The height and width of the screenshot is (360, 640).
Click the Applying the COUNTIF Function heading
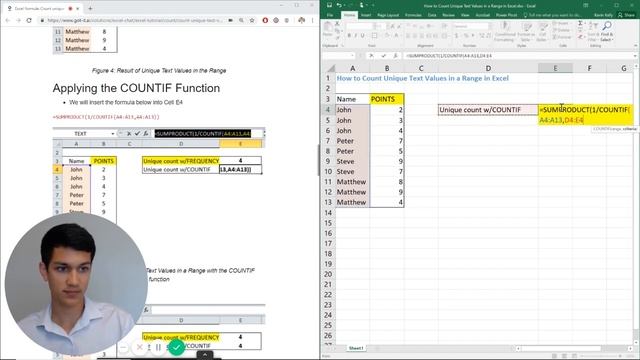click(136, 88)
